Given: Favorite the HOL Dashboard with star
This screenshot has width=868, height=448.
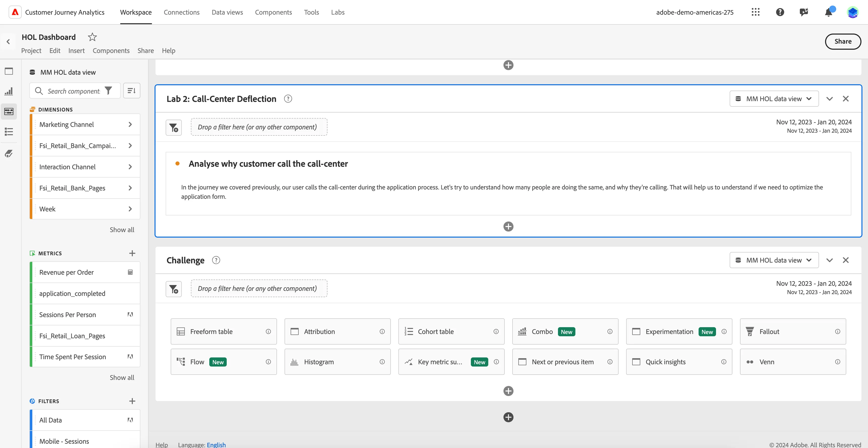Looking at the screenshot, I should (92, 37).
